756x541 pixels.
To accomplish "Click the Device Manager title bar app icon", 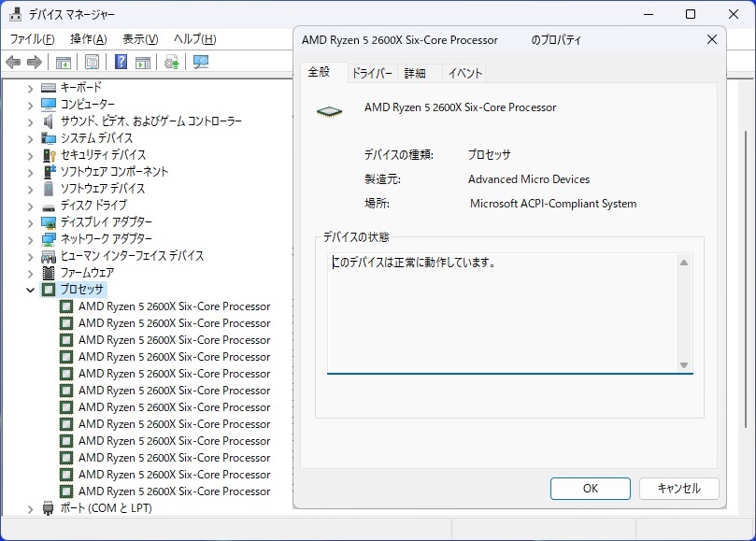I will tap(16, 14).
